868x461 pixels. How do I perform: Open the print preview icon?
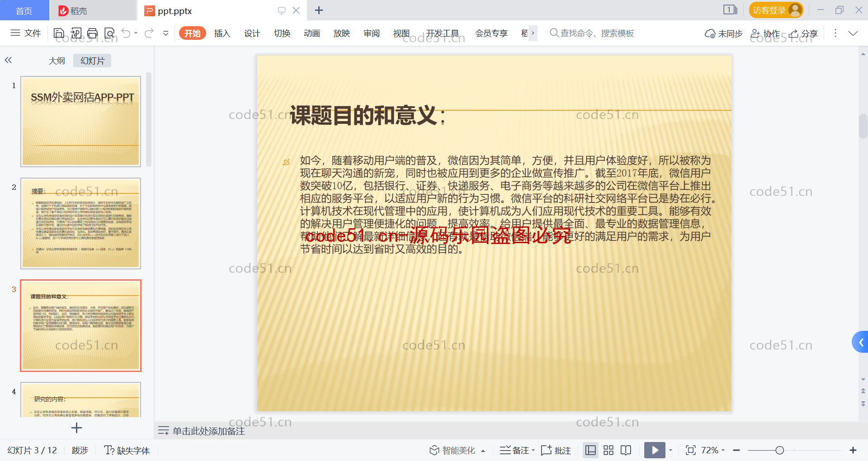pos(109,33)
